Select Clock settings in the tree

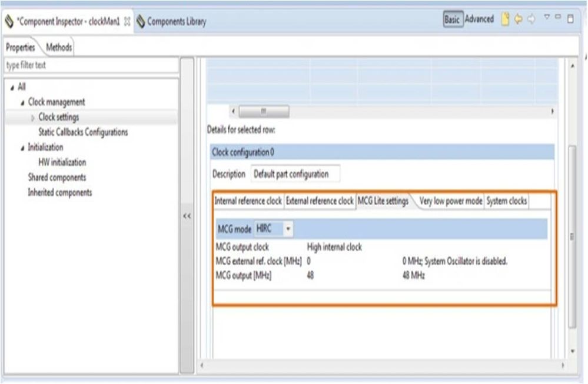click(x=59, y=117)
